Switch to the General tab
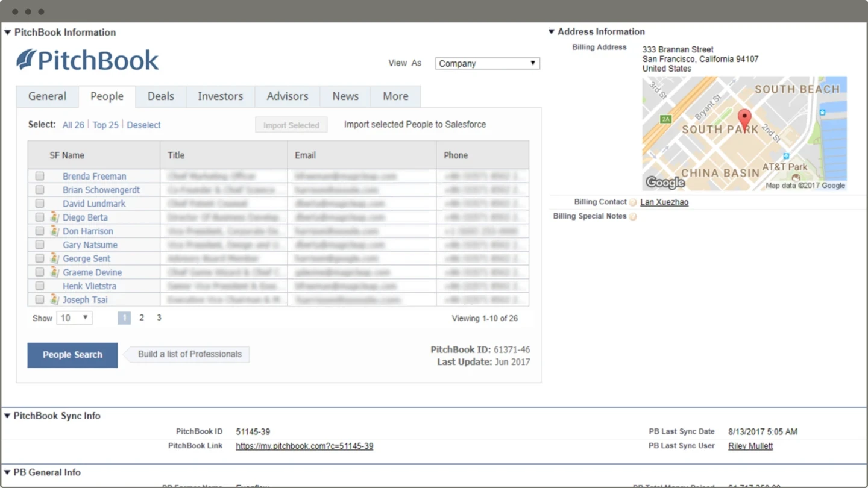The width and height of the screenshot is (868, 488). coord(47,96)
